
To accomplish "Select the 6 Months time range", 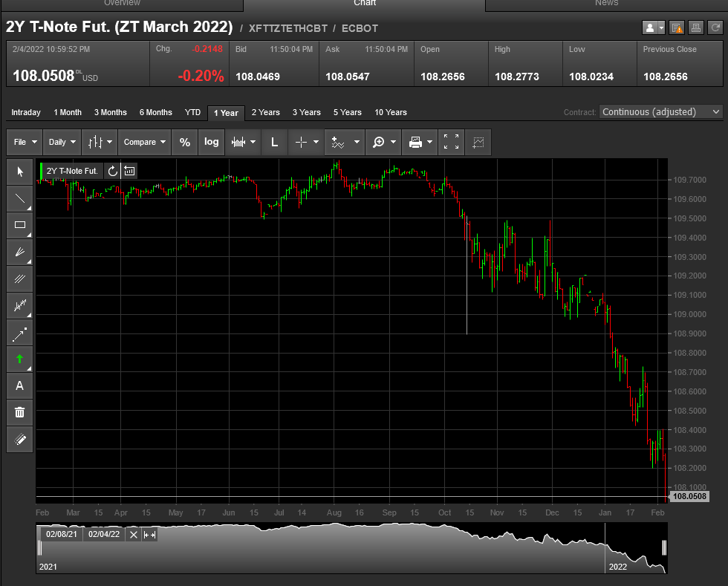I will click(x=155, y=113).
